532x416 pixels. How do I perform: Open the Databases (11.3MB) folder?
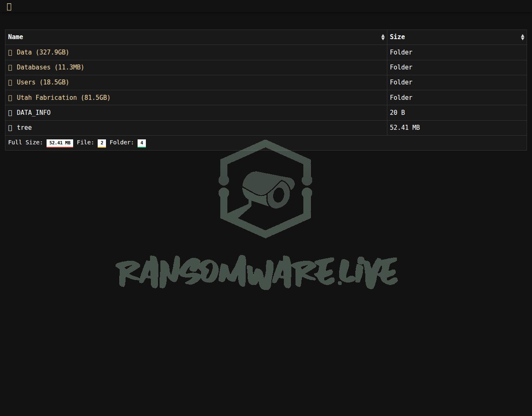point(50,67)
